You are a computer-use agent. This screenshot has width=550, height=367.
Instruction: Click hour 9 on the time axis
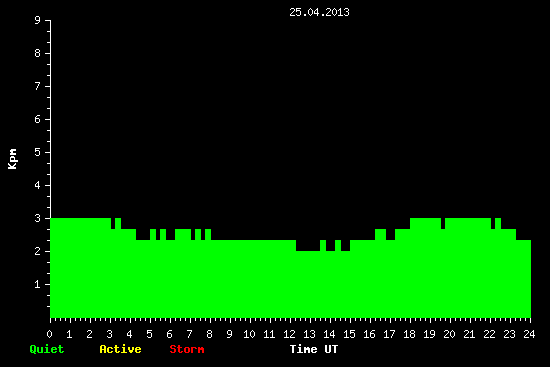tap(229, 334)
